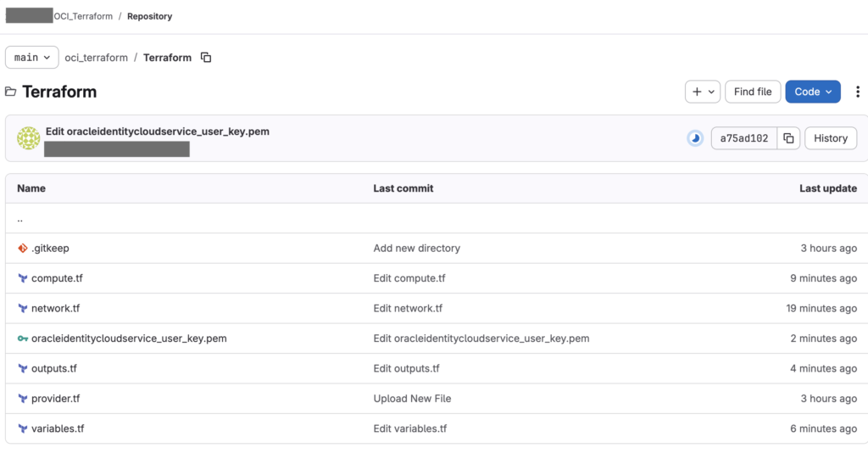Expand the main branch selector dropdown
This screenshot has width=868, height=459.
pyautogui.click(x=32, y=58)
